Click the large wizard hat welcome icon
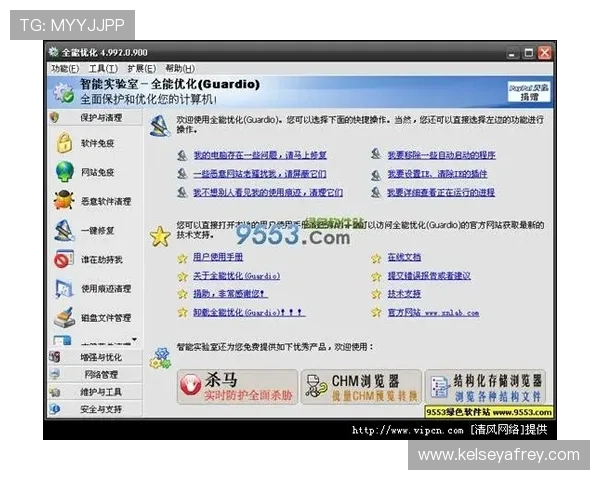This screenshot has width=600, height=480. click(160, 125)
